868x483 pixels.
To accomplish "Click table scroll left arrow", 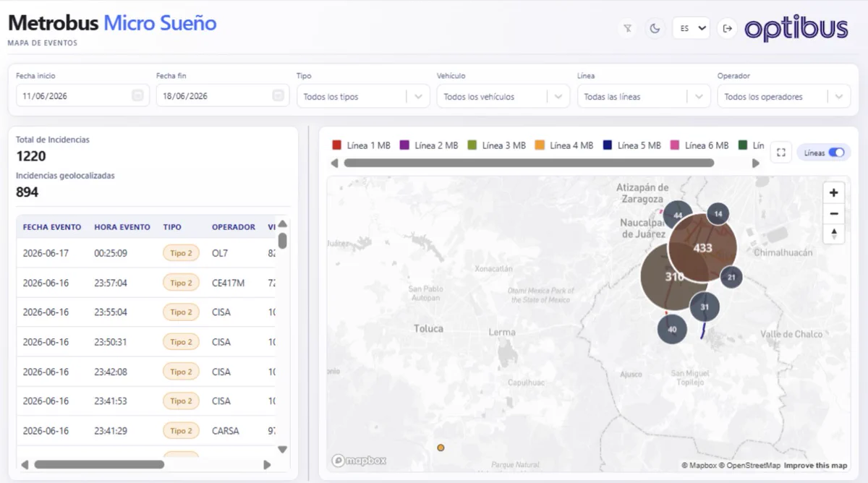I will click(25, 464).
